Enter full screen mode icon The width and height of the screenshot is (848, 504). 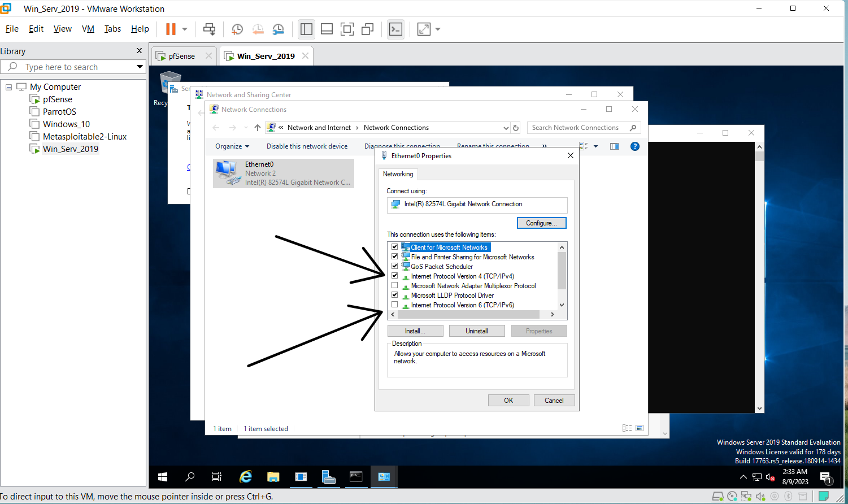[x=347, y=29]
